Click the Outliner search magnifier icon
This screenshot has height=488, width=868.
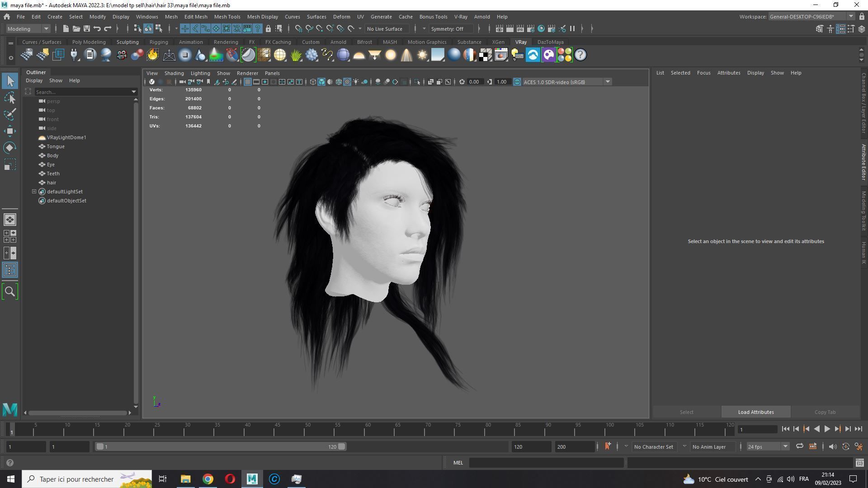[10, 291]
